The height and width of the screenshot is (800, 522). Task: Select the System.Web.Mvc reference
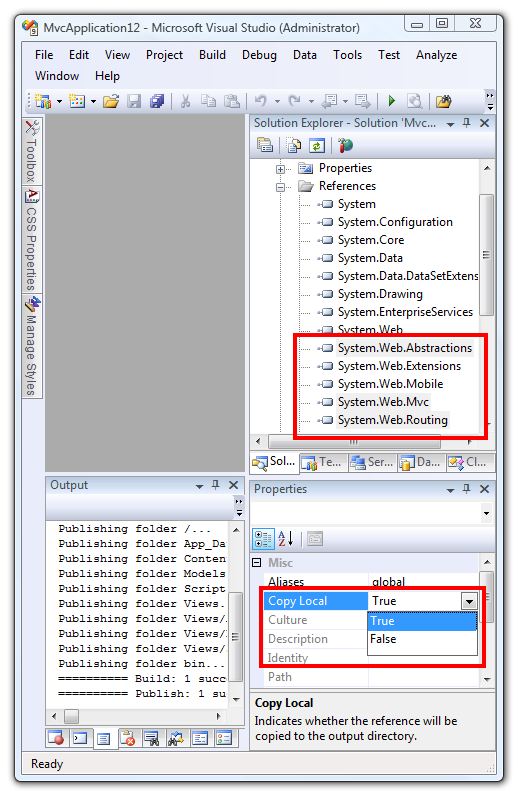coord(383,402)
